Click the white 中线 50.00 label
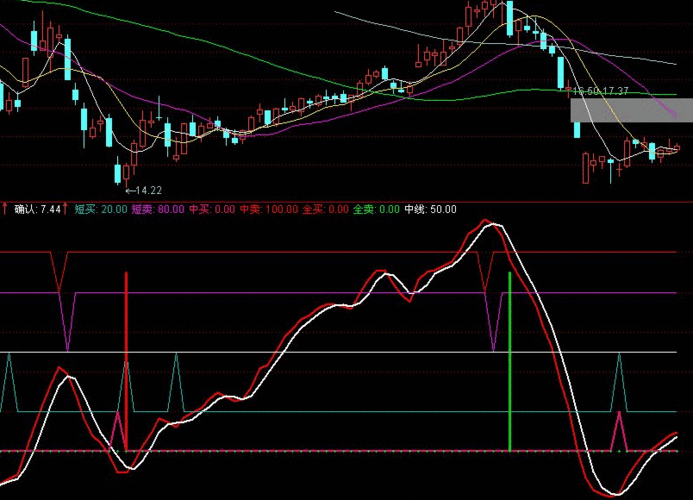 coord(430,209)
